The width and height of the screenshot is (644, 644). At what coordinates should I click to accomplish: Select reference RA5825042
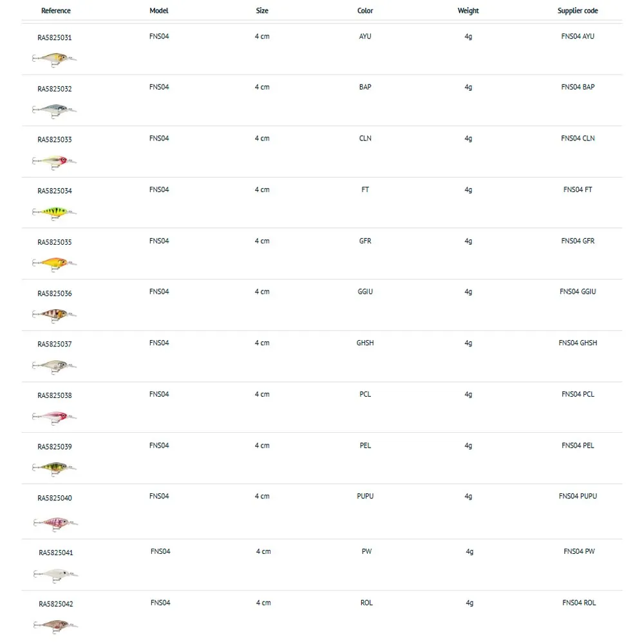point(56,604)
